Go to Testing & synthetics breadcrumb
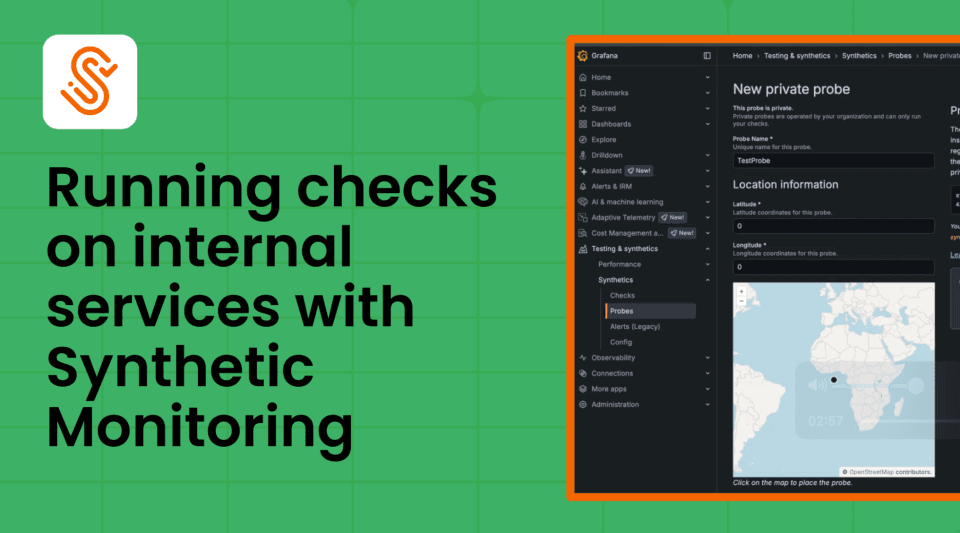 click(x=797, y=56)
